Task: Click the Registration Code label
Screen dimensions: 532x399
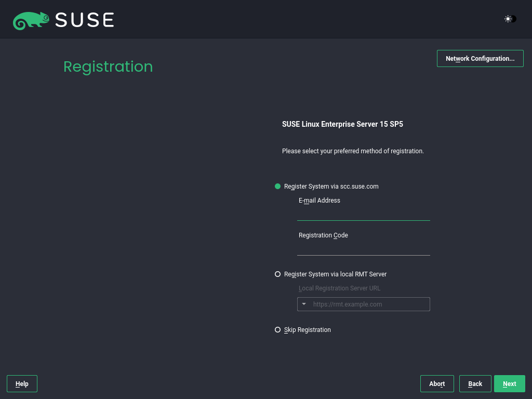Action: point(323,235)
